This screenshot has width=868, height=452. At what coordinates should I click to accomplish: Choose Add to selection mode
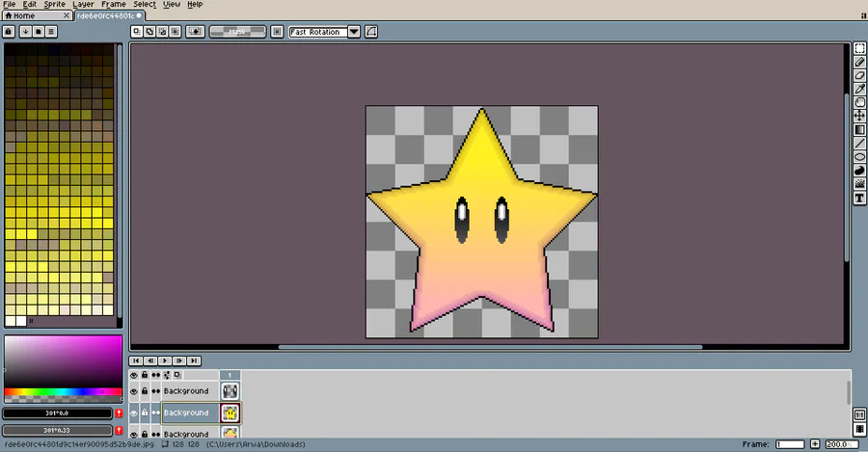(x=149, y=32)
